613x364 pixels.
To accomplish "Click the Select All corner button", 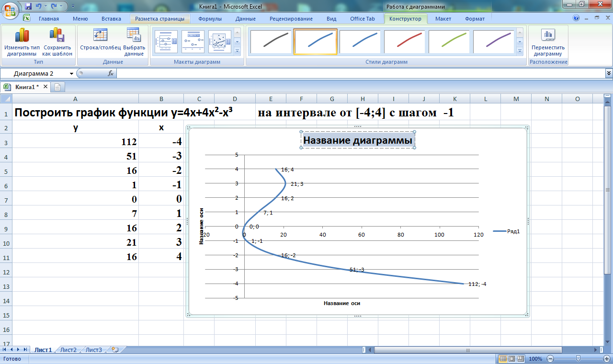I will tap(6, 99).
